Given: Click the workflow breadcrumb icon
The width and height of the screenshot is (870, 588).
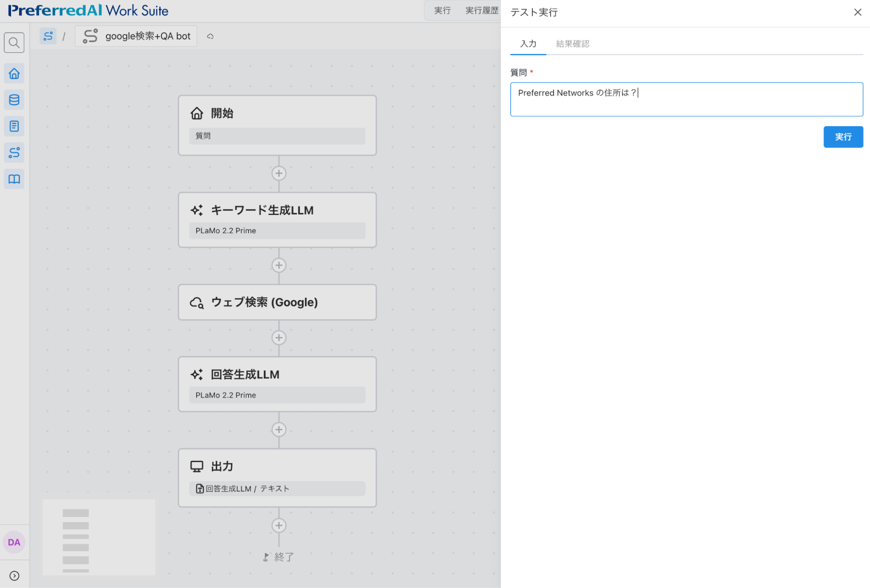Looking at the screenshot, I should tap(48, 36).
